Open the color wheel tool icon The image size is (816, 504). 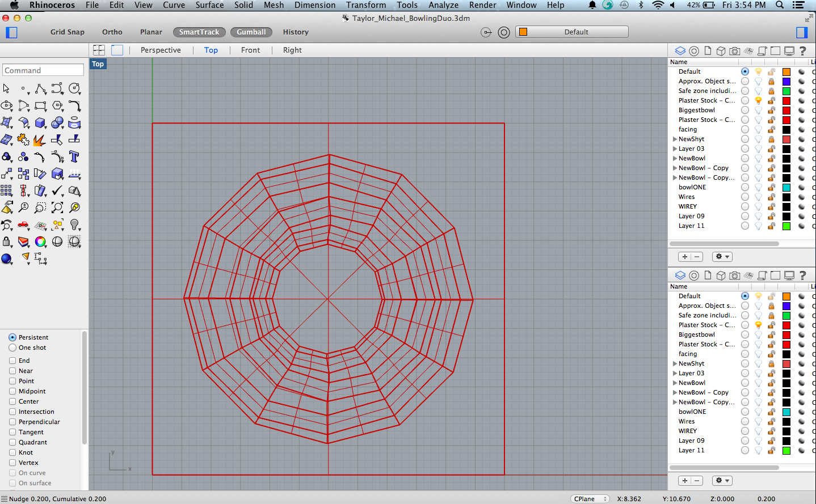40,242
